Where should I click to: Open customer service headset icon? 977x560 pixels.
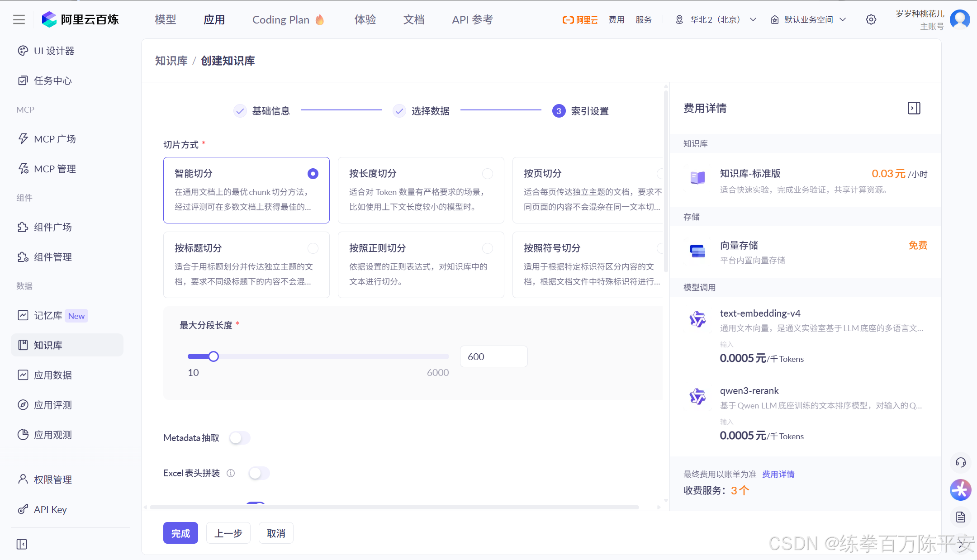pyautogui.click(x=960, y=462)
